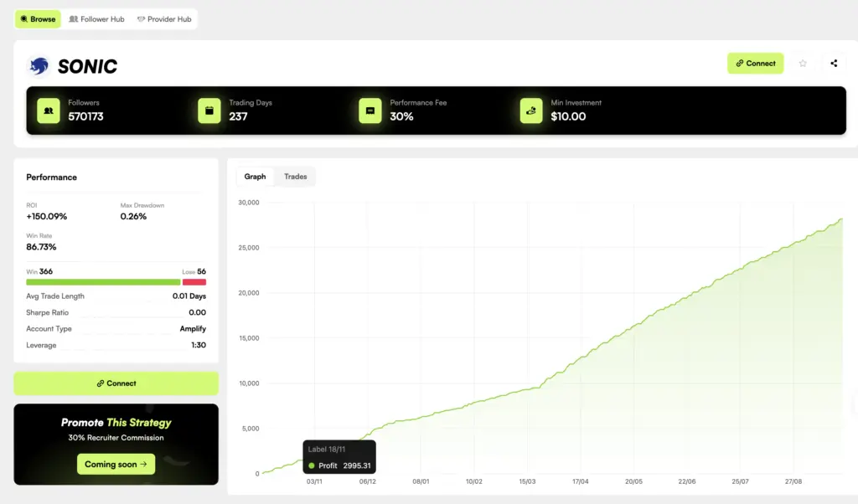
Task: Click Max Drawdown value 0.26%
Action: tap(133, 217)
